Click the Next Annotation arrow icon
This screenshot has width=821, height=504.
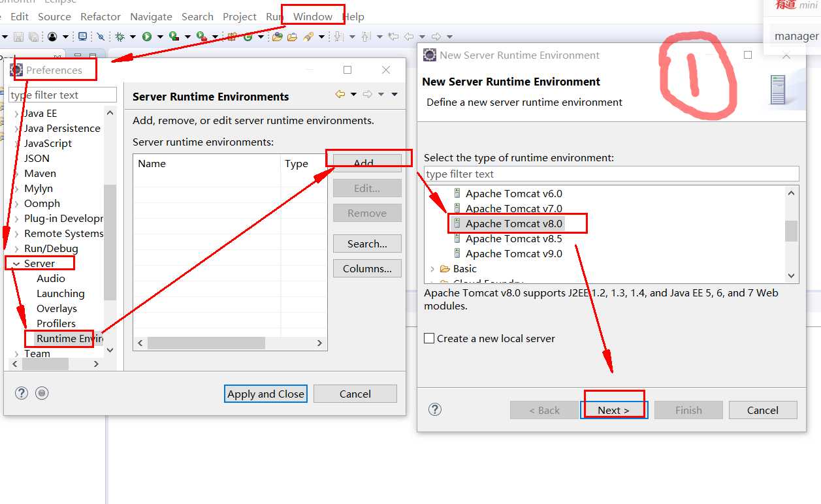tap(338, 37)
